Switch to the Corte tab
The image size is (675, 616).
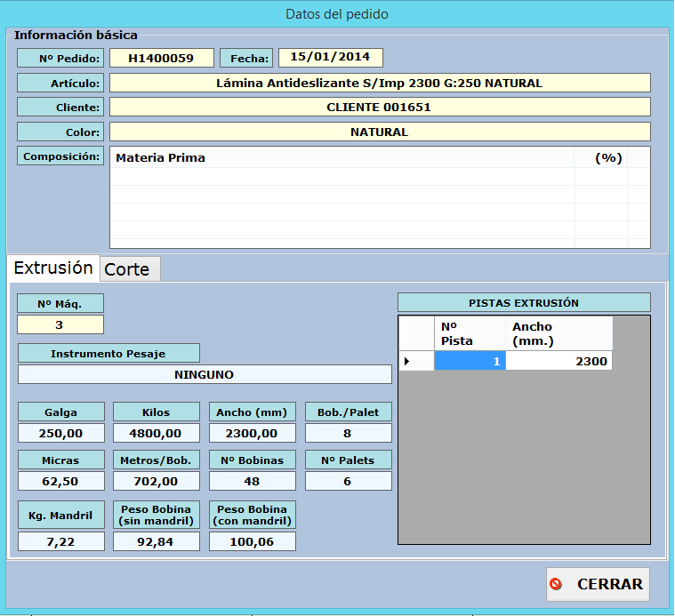(x=130, y=268)
